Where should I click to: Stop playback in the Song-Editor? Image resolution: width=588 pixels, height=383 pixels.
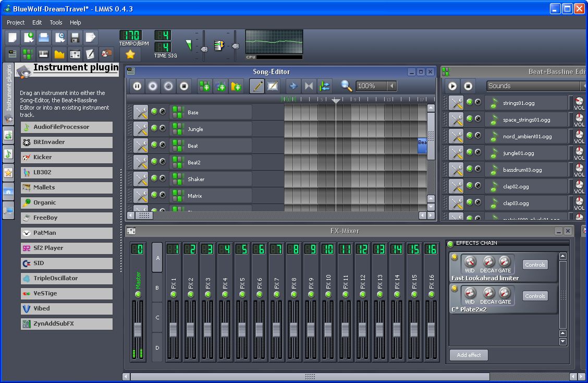coord(184,87)
